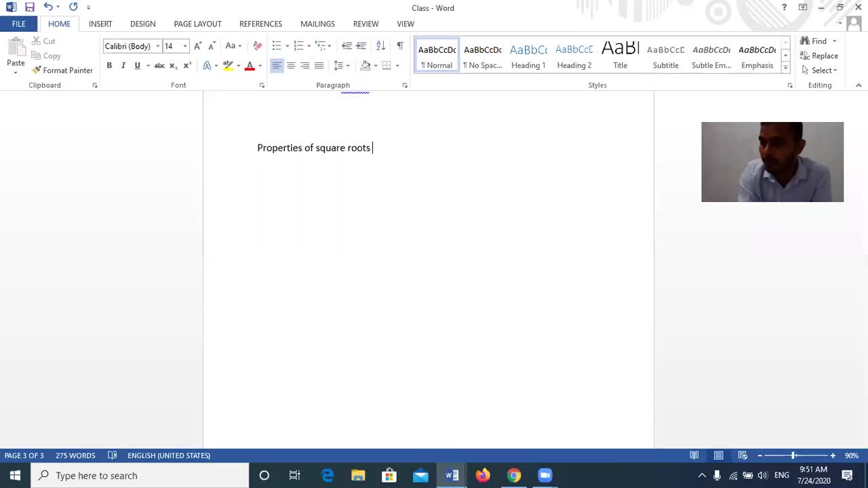The image size is (868, 488).
Task: Open Word Help question mark
Action: (784, 7)
